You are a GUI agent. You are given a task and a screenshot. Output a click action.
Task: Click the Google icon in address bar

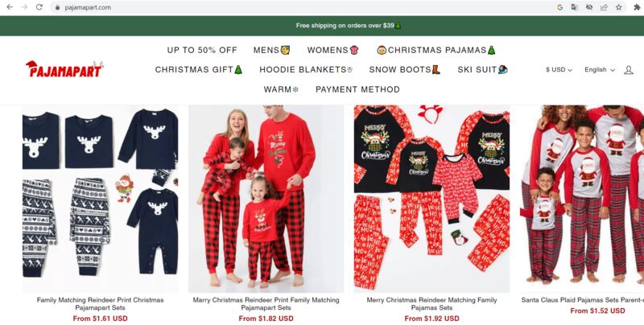tap(559, 7)
